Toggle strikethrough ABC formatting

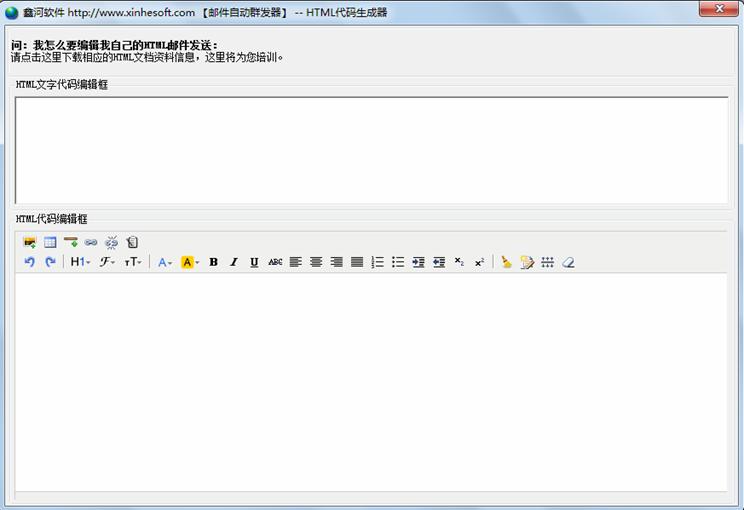[x=275, y=262]
